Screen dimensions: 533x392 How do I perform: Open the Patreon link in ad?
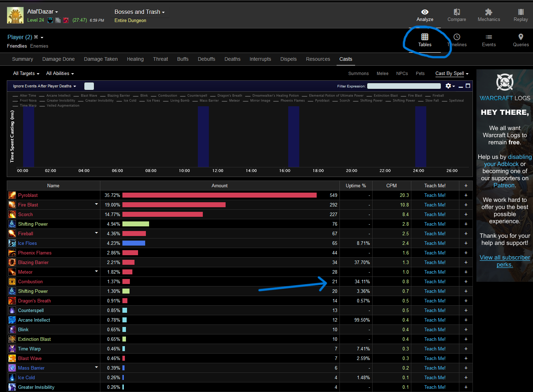point(504,185)
